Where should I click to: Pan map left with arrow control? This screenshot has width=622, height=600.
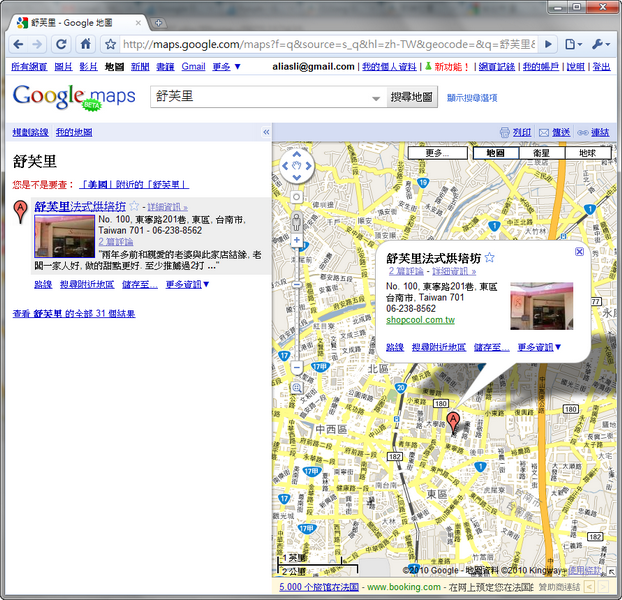click(x=285, y=165)
